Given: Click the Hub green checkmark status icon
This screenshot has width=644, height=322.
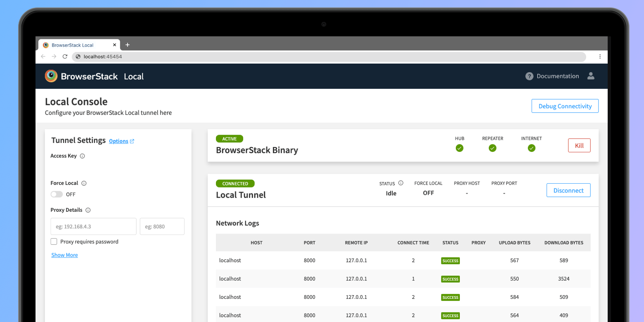Looking at the screenshot, I should (x=459, y=148).
